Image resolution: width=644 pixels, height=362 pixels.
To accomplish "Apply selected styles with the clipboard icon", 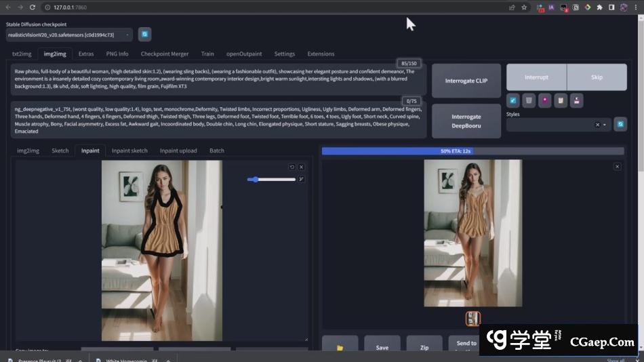I will [560, 100].
